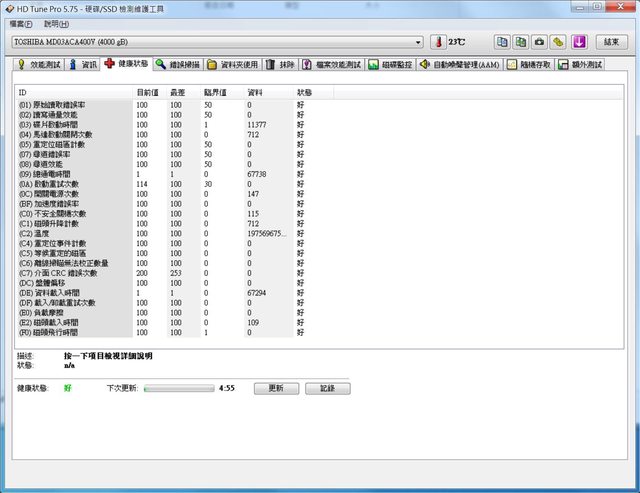Click the camera save screenshot icon
This screenshot has height=493, width=640.
coord(540,42)
